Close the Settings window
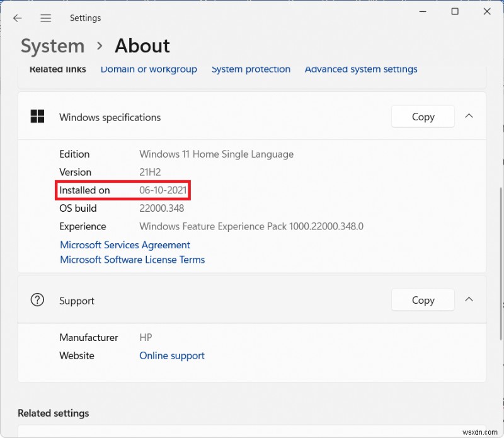Screen dimensions: 504x438 click(x=487, y=11)
